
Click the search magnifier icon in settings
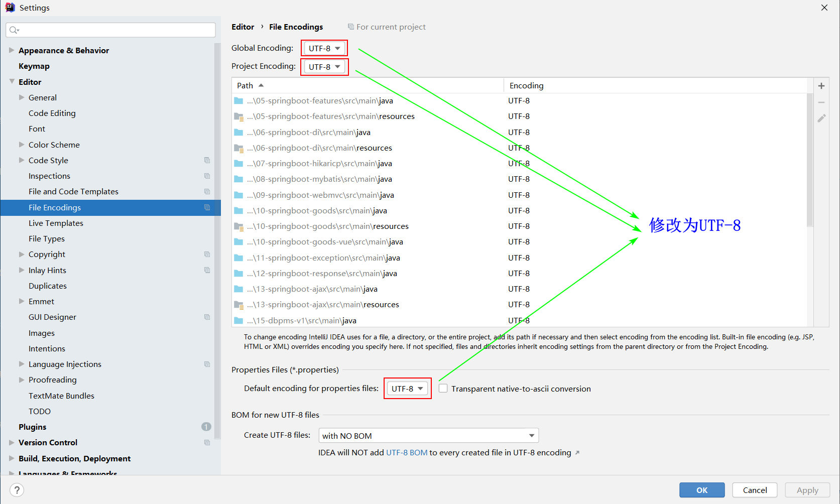click(14, 30)
